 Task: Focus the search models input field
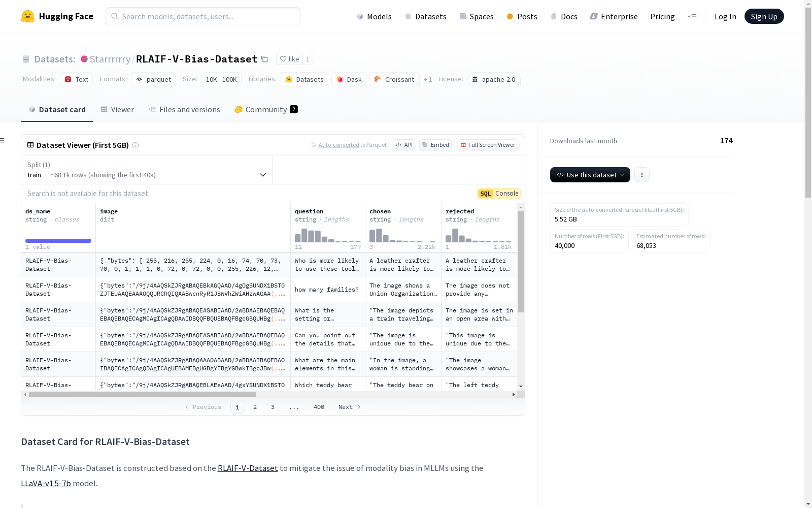point(203,16)
